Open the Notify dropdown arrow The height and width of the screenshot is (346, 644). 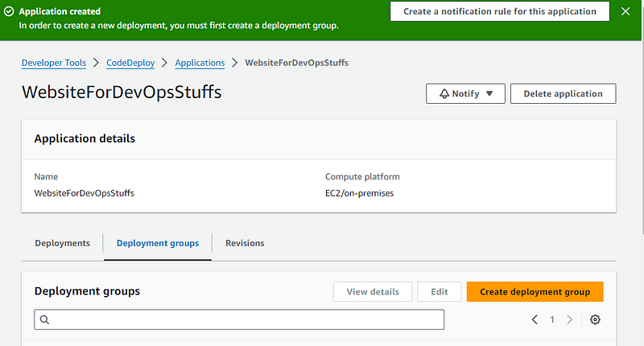click(489, 93)
